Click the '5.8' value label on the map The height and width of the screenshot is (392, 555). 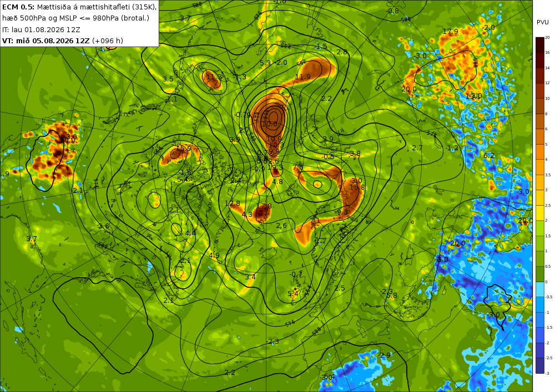(x=392, y=295)
